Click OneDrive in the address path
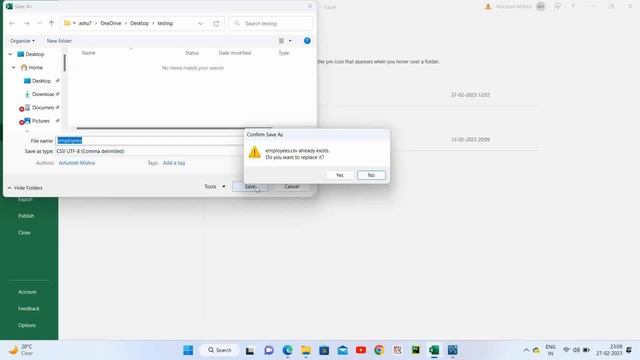This screenshot has height=360, width=640. pyautogui.click(x=111, y=23)
